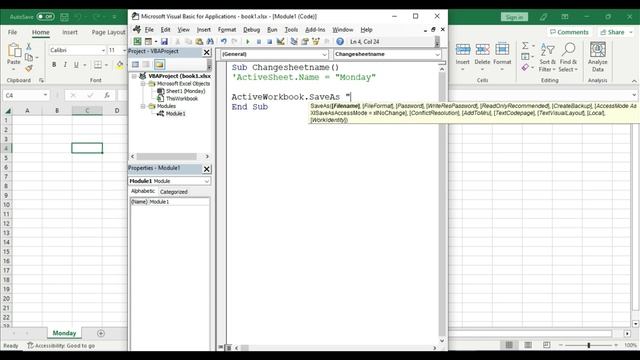640x360 pixels.
Task: Open Object Browser via toolbar icon
Action: (x=316, y=42)
